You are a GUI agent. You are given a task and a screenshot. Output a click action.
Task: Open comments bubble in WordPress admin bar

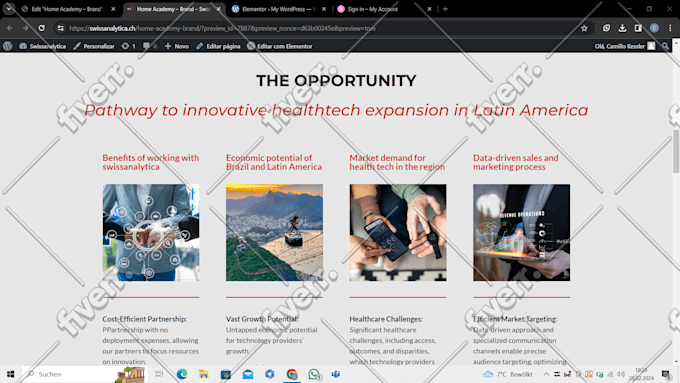tap(149, 46)
